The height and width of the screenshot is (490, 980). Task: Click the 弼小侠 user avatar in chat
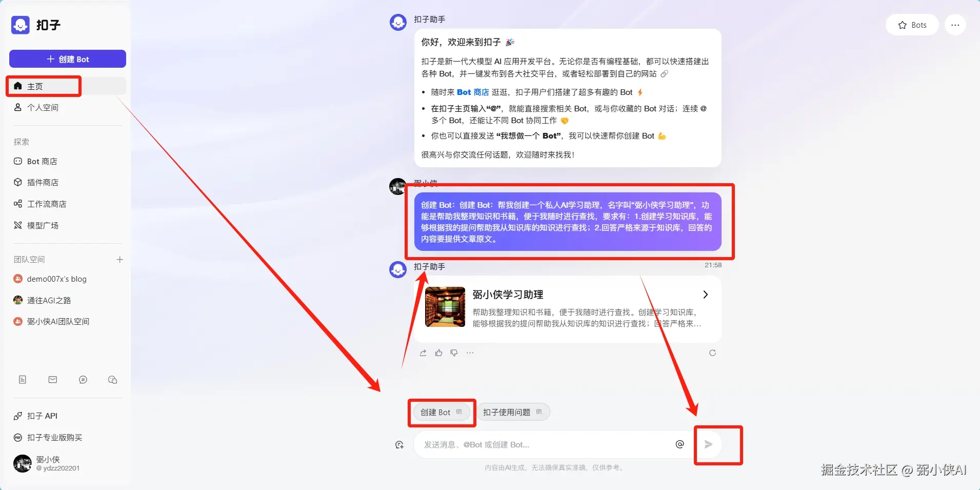[397, 186]
